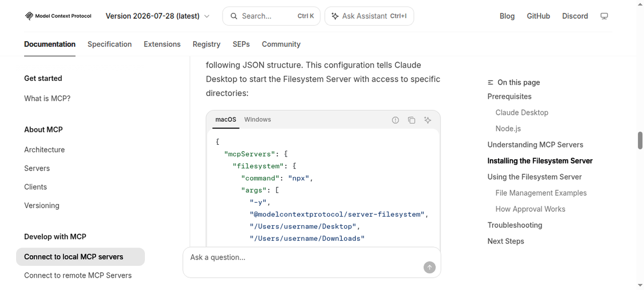
Task: Jump to How Approval Works
Action: (530, 209)
